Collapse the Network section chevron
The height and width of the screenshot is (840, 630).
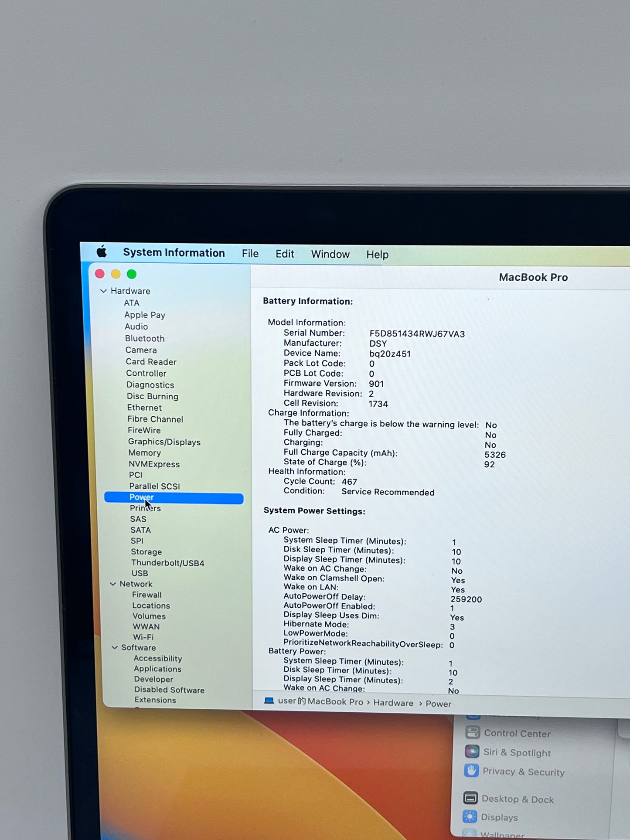coord(113,584)
